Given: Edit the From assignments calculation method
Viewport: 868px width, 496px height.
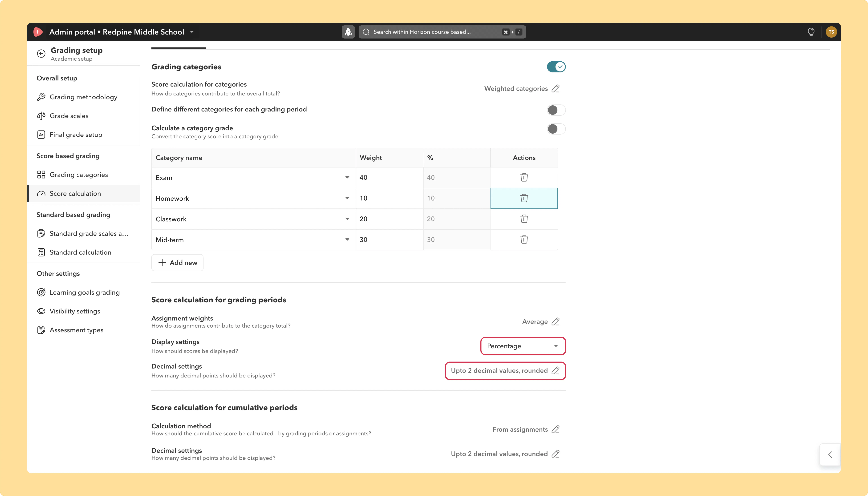Looking at the screenshot, I should [x=556, y=429].
